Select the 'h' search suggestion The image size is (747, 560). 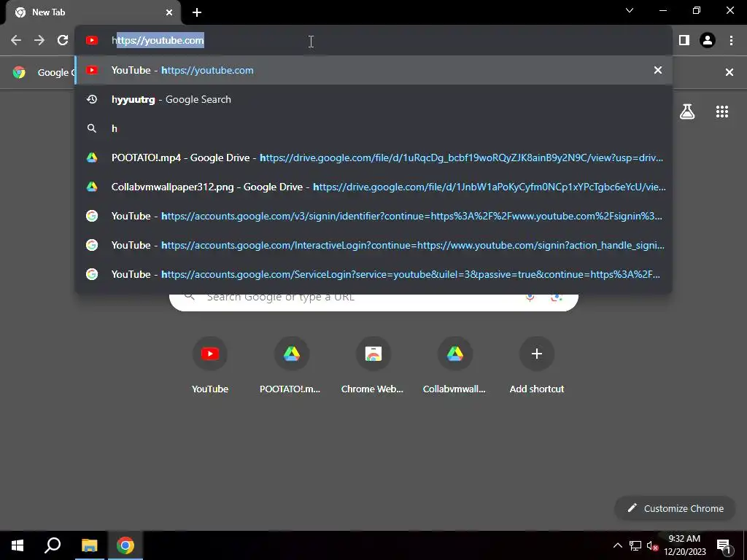click(373, 128)
